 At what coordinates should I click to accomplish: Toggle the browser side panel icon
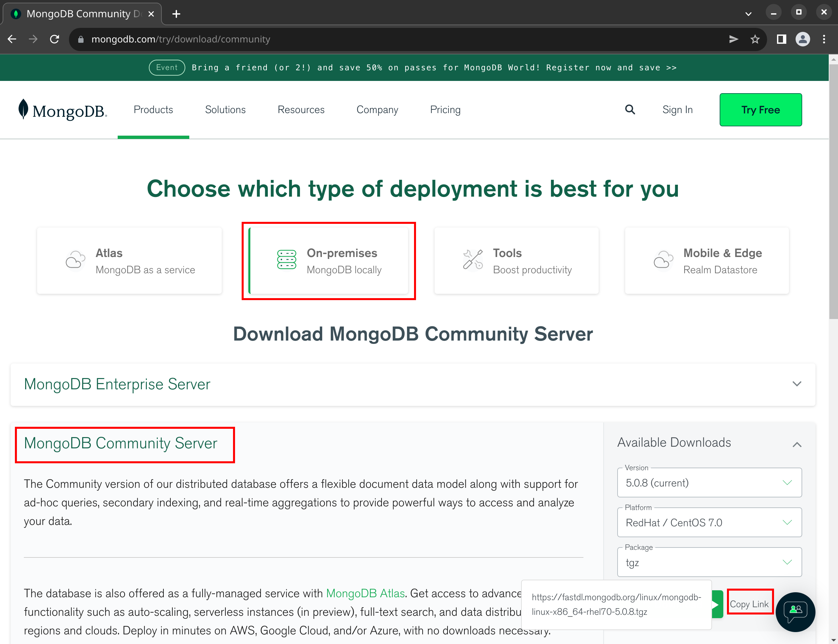(x=781, y=39)
